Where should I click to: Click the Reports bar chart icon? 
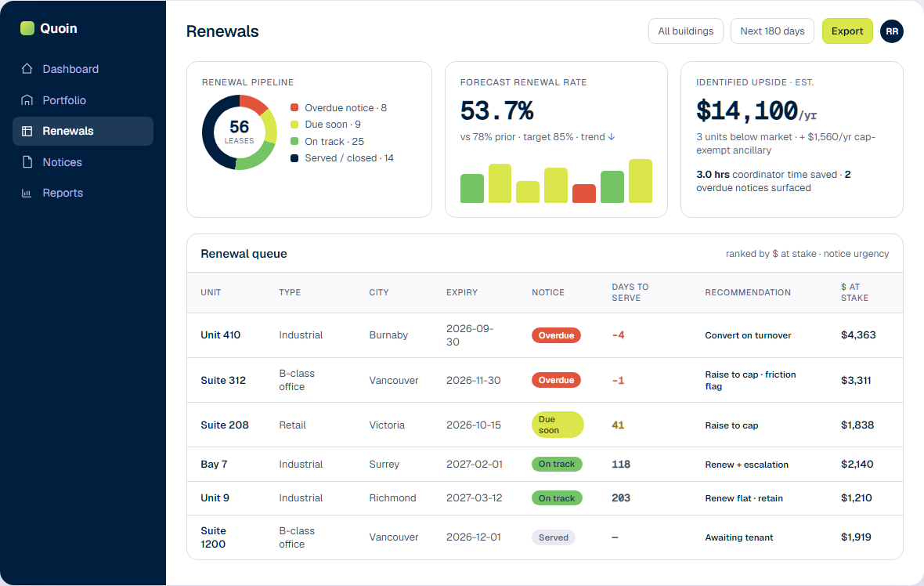[x=27, y=193]
